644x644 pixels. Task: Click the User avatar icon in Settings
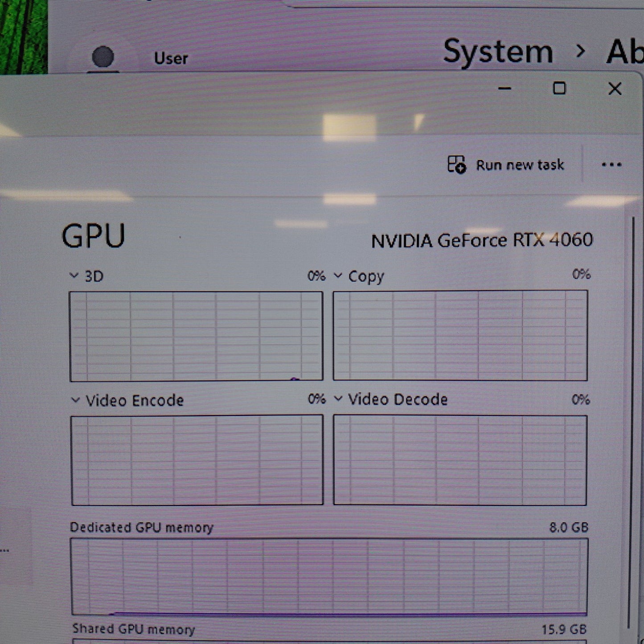pos(103,58)
